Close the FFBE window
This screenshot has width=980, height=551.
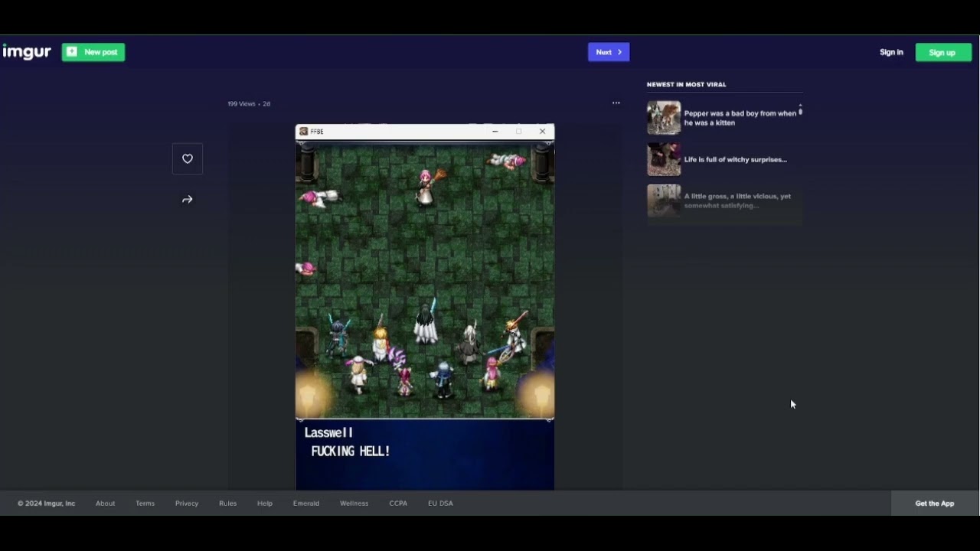pos(543,132)
